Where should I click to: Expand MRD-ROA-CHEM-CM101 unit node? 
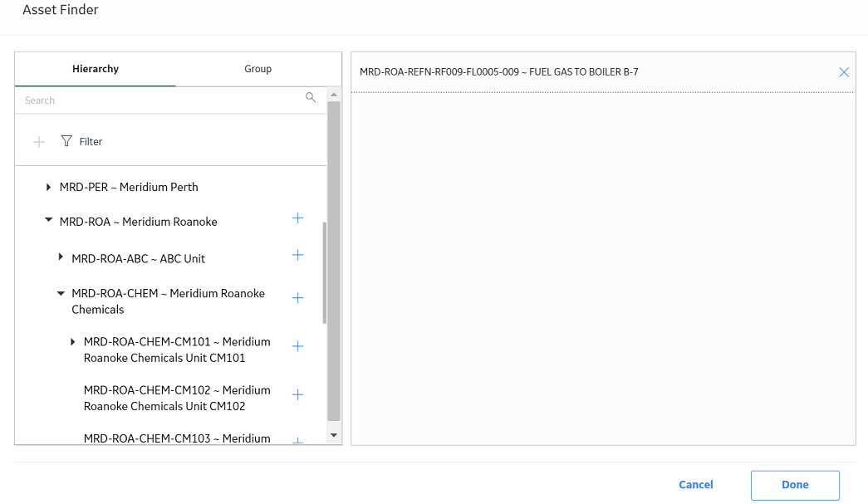(73, 342)
